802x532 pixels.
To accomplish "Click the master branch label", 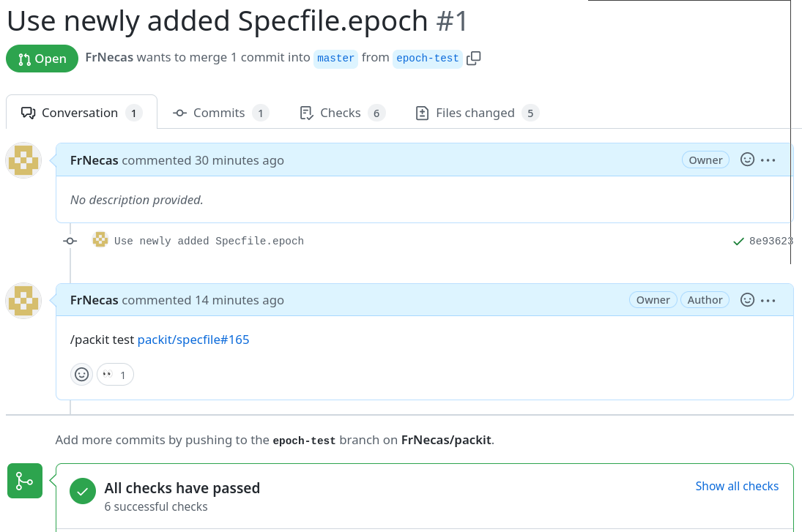I will pos(335,58).
